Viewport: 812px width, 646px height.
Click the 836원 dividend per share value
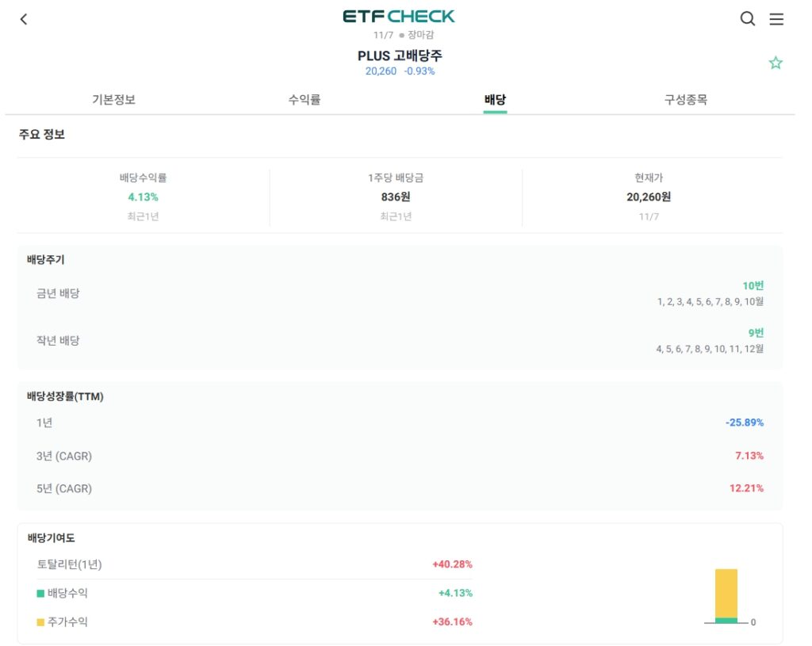(396, 197)
